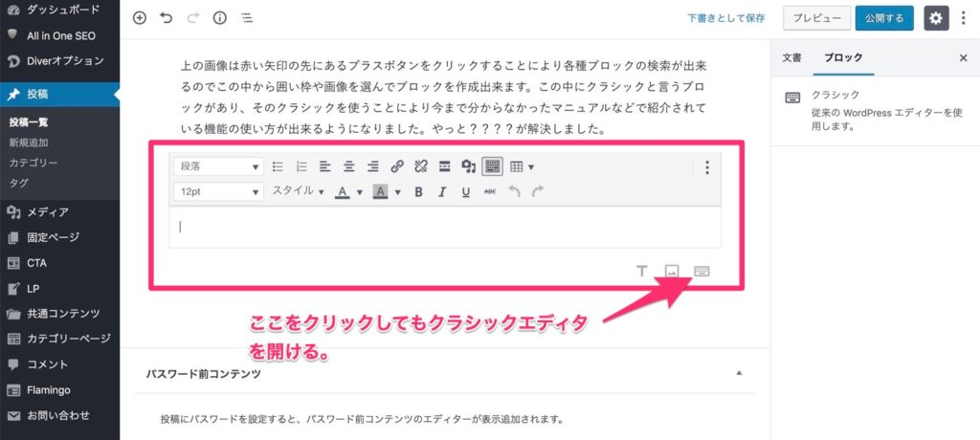Open the content structure info icon
The height and width of the screenshot is (440, 980).
[x=219, y=18]
